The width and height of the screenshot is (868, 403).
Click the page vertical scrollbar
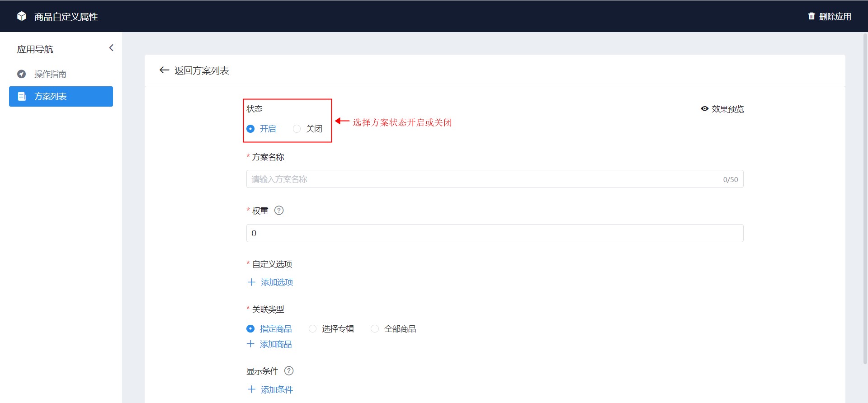865,199
